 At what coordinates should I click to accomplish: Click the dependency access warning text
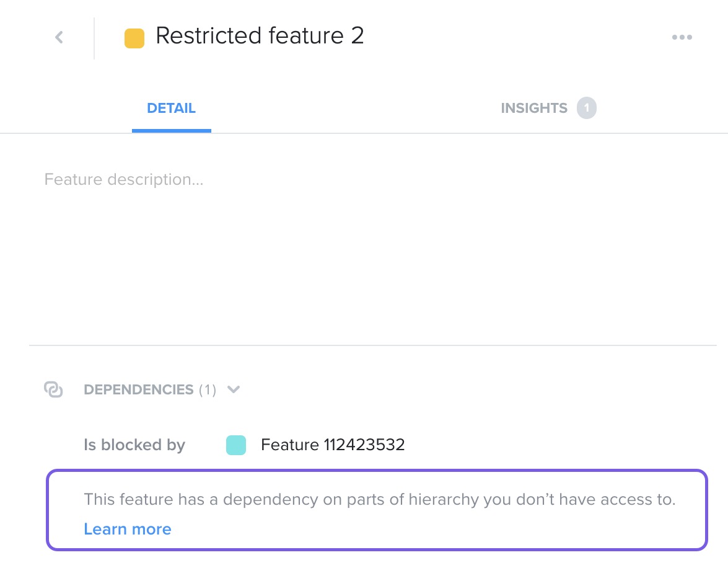click(x=380, y=499)
